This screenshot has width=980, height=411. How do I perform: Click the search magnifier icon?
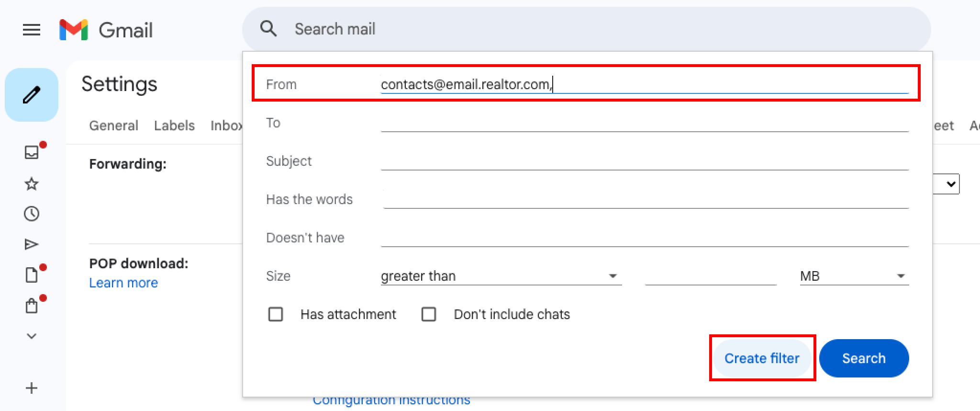click(x=268, y=29)
